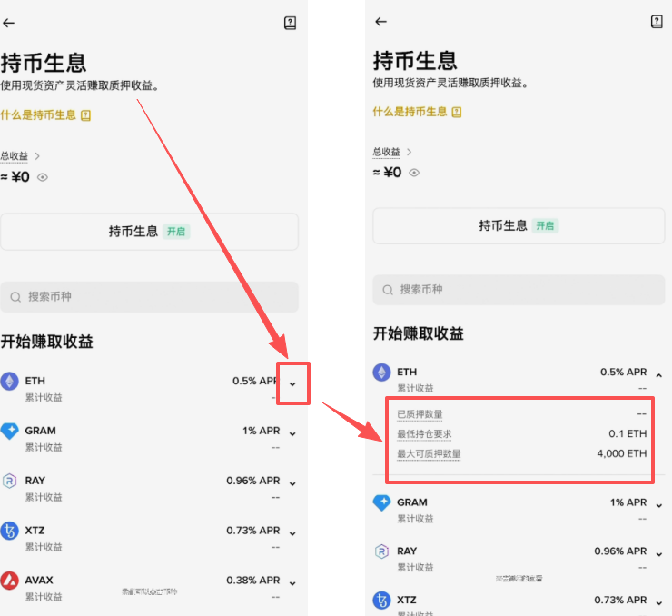Open 什么是持币生息 link on right screen
This screenshot has height=616, width=672.
pyautogui.click(x=417, y=112)
